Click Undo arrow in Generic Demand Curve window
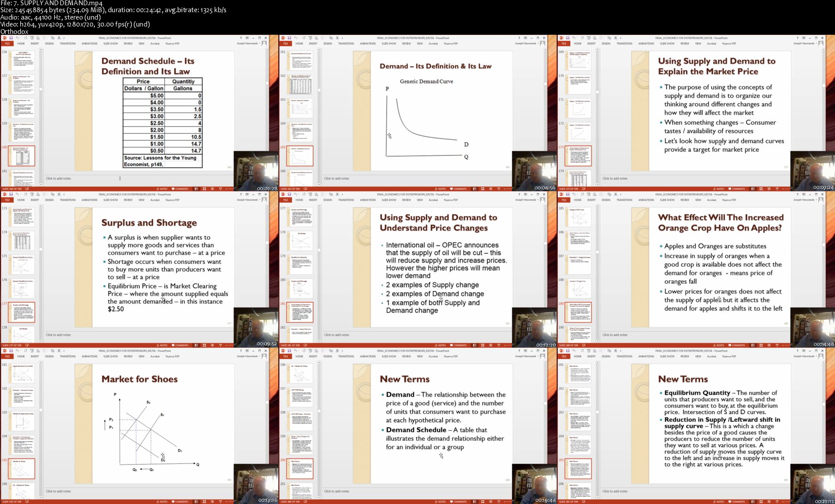 [x=296, y=38]
